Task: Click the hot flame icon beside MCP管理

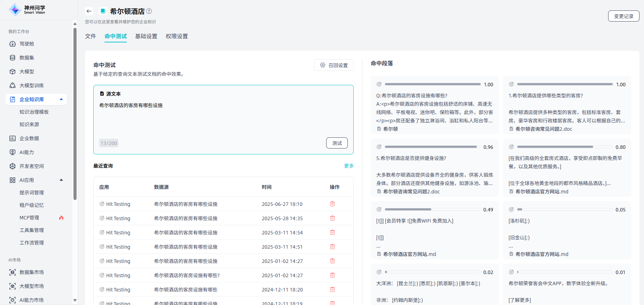Action: coord(61,218)
